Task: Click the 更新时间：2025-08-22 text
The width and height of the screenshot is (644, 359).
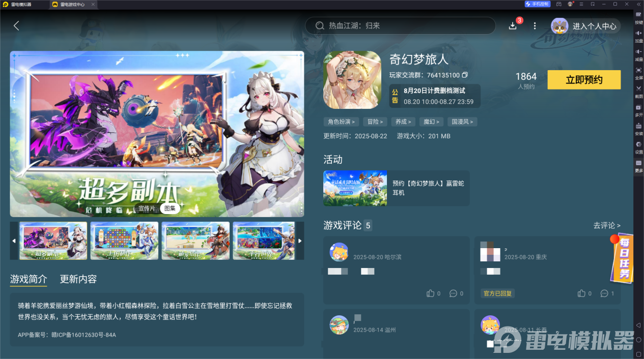Action: [355, 136]
